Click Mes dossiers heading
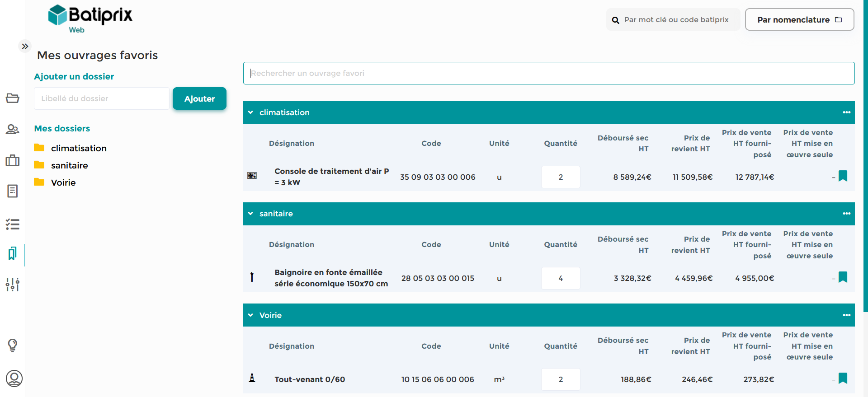This screenshot has height=397, width=868. (62, 128)
